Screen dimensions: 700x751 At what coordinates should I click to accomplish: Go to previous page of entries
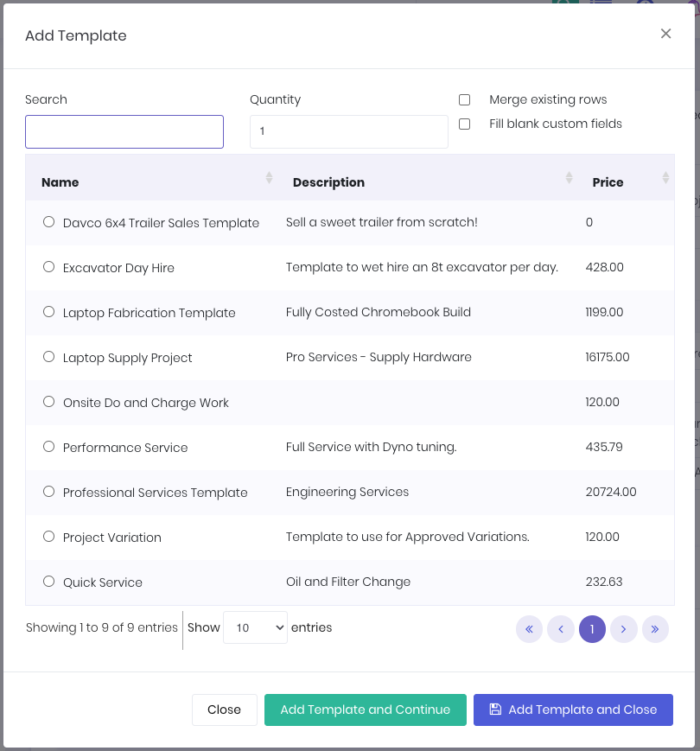561,629
